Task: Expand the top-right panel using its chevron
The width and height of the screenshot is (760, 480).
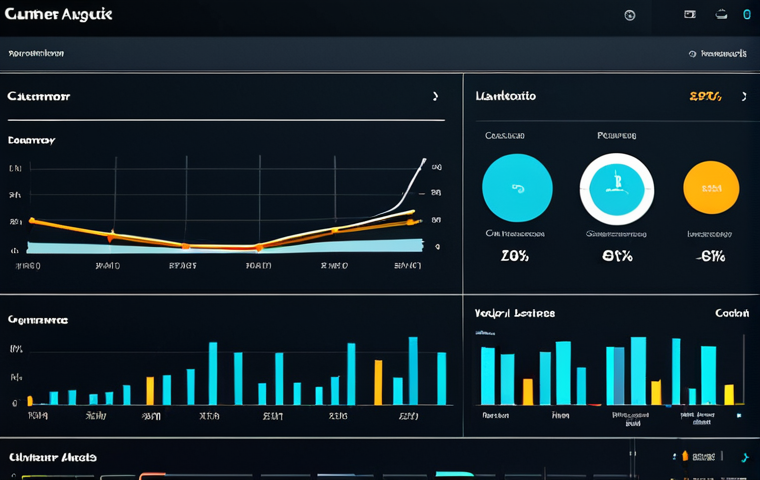Action: [x=743, y=97]
